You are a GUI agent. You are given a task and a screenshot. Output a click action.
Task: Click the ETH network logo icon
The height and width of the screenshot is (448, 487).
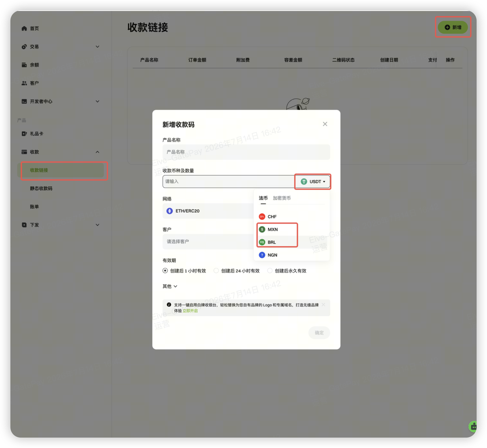pos(170,211)
